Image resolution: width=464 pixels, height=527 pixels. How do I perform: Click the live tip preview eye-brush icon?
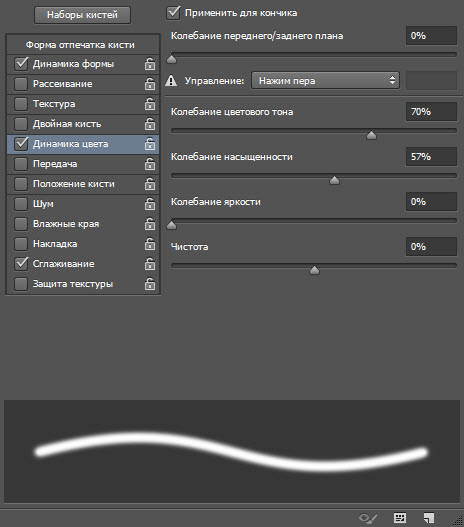pyautogui.click(x=368, y=518)
